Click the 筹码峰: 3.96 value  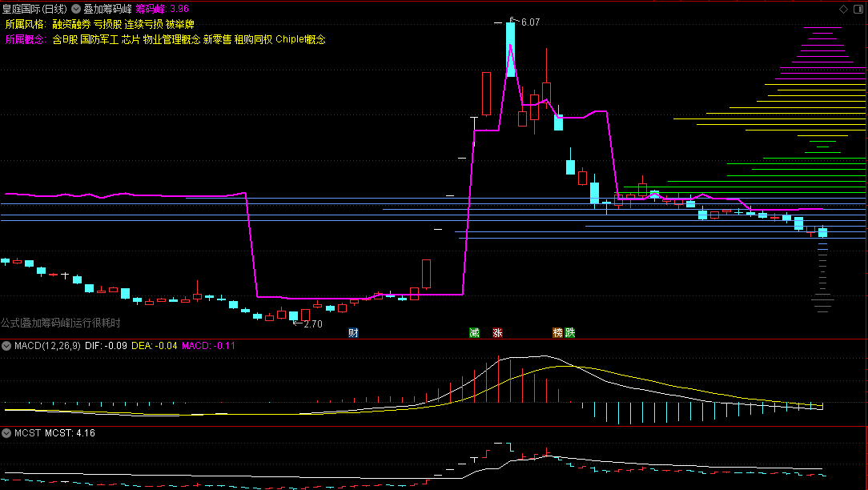163,9
